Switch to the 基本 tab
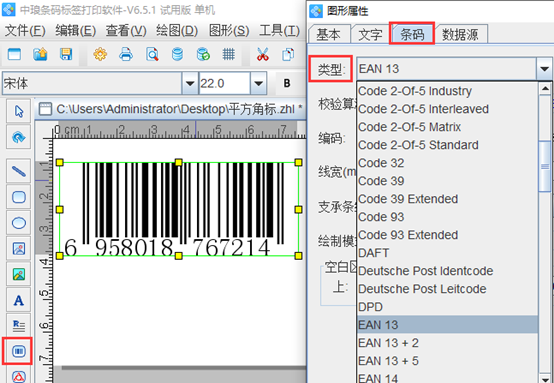This screenshot has width=554, height=383. pos(329,34)
